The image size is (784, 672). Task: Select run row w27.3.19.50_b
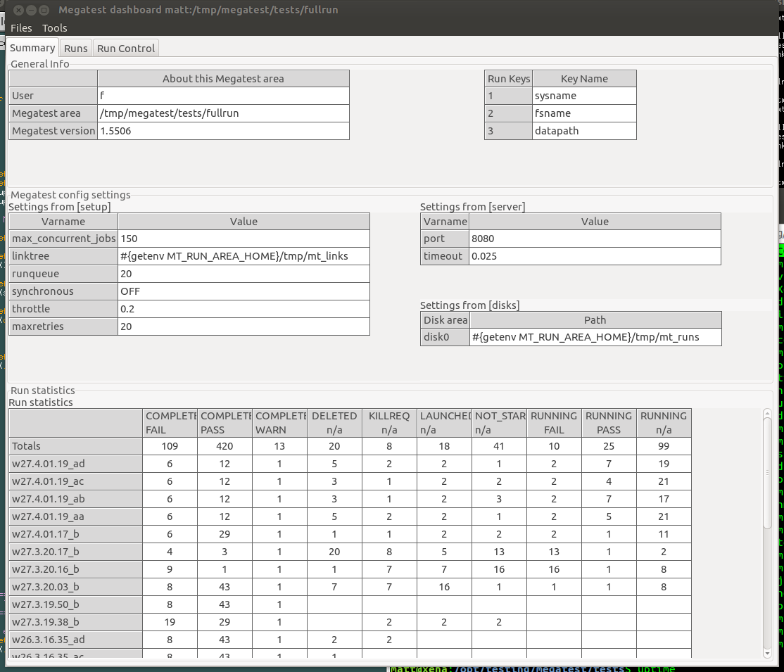75,604
